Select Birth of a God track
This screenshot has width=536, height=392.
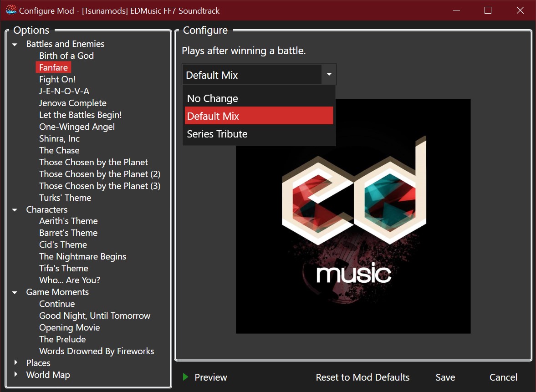coord(66,56)
